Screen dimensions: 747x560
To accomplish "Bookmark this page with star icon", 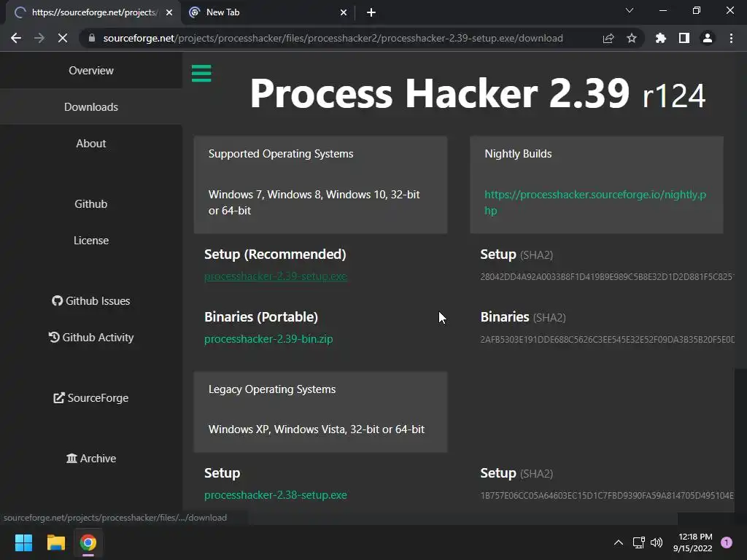I will pyautogui.click(x=632, y=38).
